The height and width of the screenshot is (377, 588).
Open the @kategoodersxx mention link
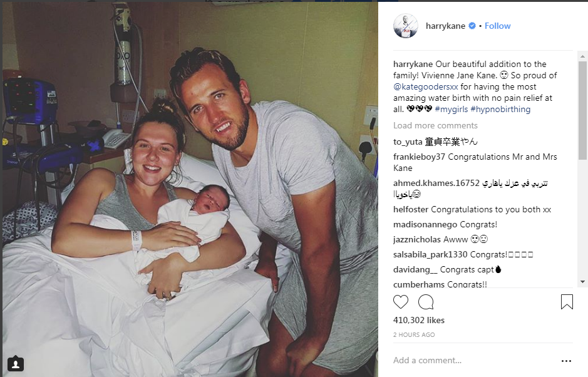tap(426, 86)
